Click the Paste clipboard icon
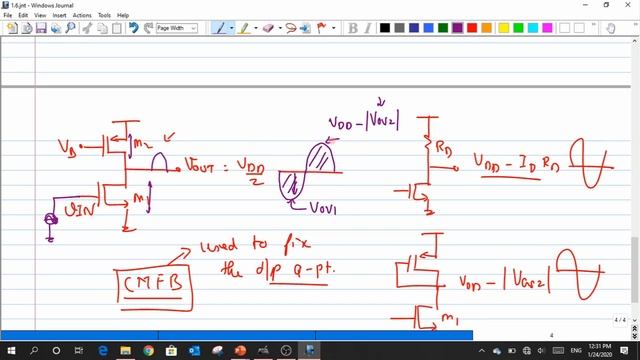 (117, 28)
